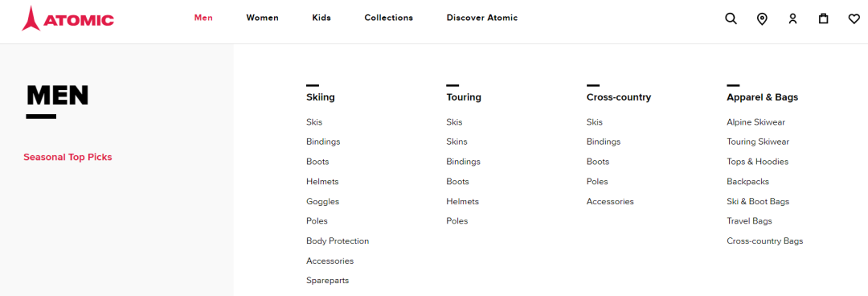This screenshot has height=296, width=868.
Task: Click the store locator pin icon
Action: coord(762,18)
